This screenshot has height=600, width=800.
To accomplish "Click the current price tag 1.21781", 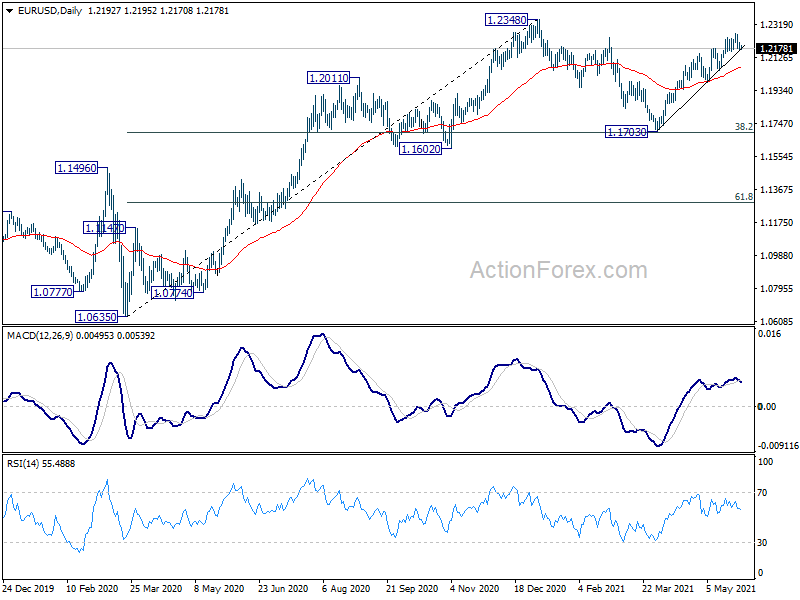I will click(x=776, y=48).
